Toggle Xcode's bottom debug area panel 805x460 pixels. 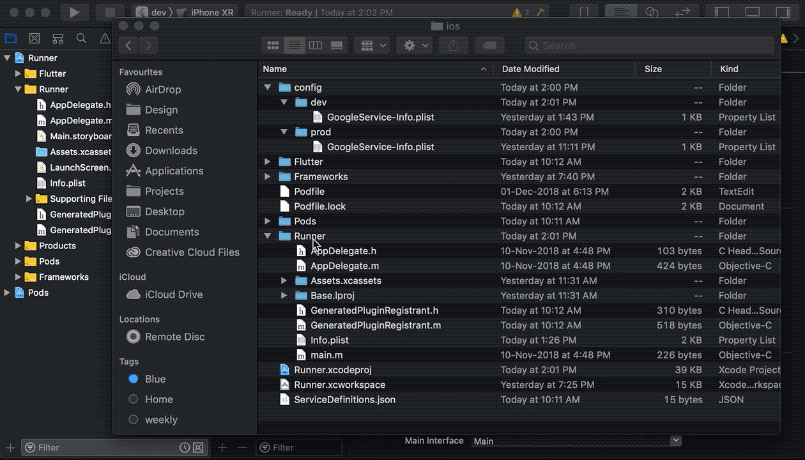(752, 12)
